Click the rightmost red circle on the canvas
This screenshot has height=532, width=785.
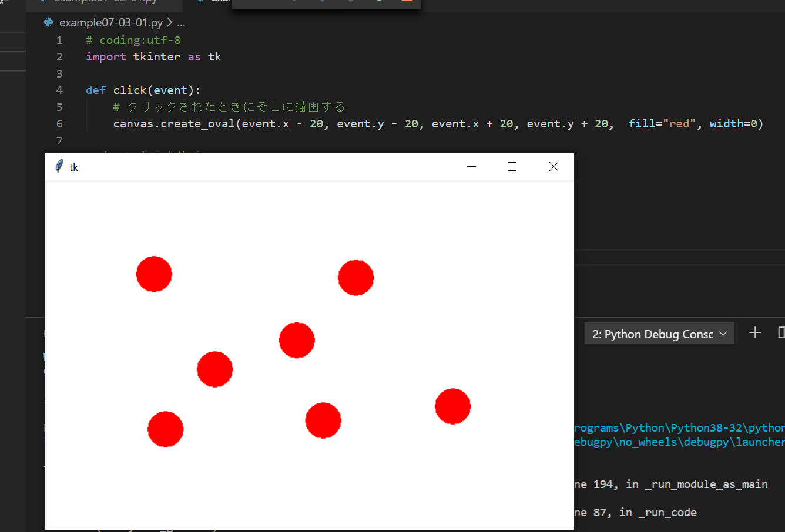[x=453, y=406]
